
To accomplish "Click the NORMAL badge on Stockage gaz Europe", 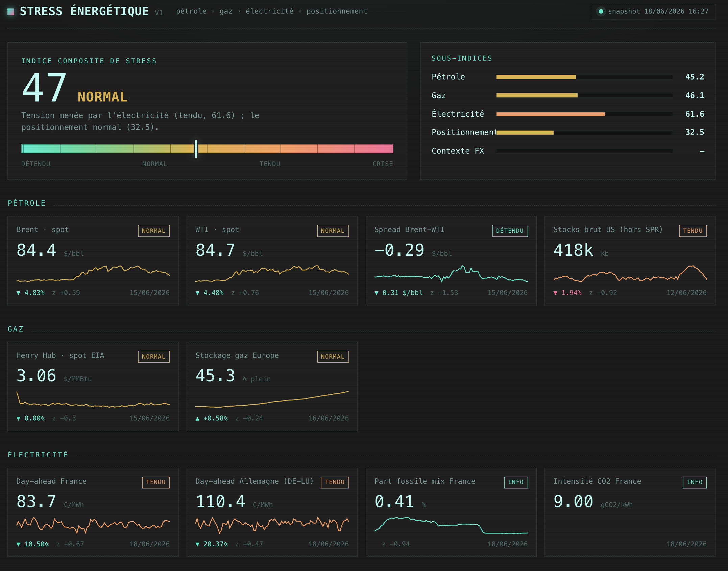I will tap(333, 357).
